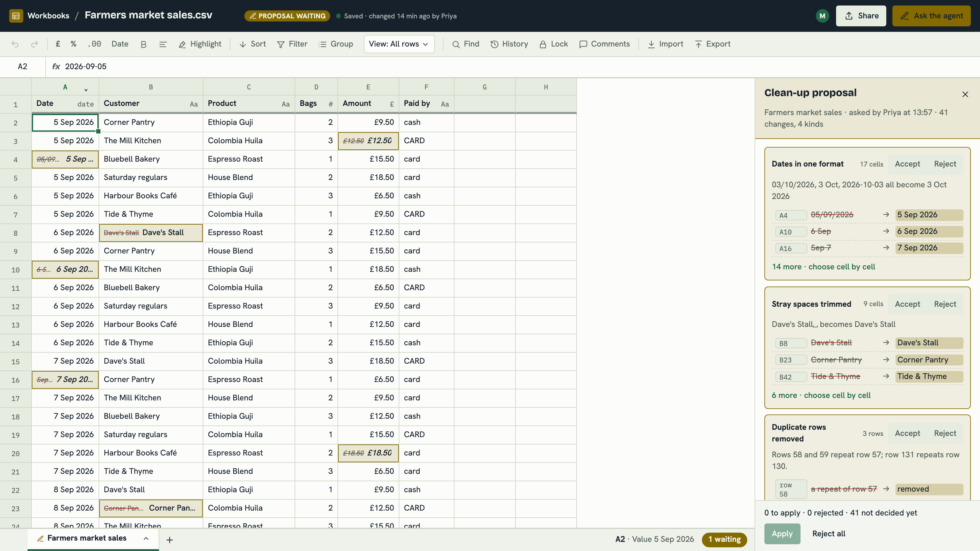Click Import in the toolbar
Image resolution: width=980 pixels, height=551 pixels.
tap(665, 44)
